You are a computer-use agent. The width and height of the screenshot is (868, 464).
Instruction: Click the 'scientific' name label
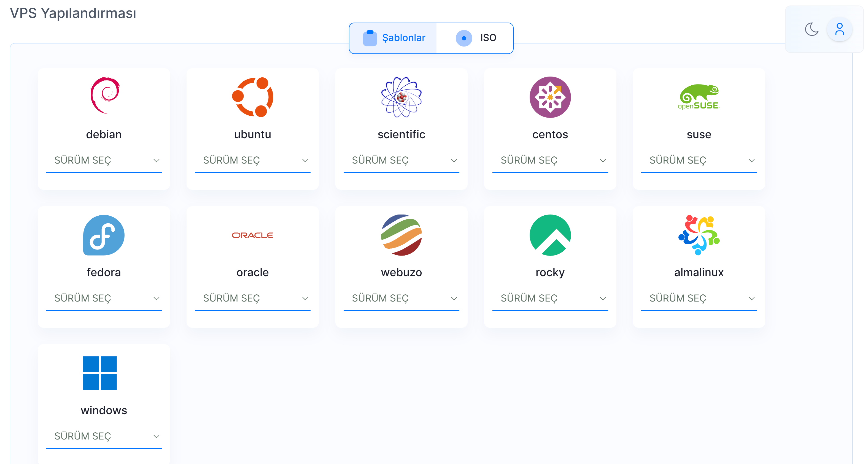(401, 134)
